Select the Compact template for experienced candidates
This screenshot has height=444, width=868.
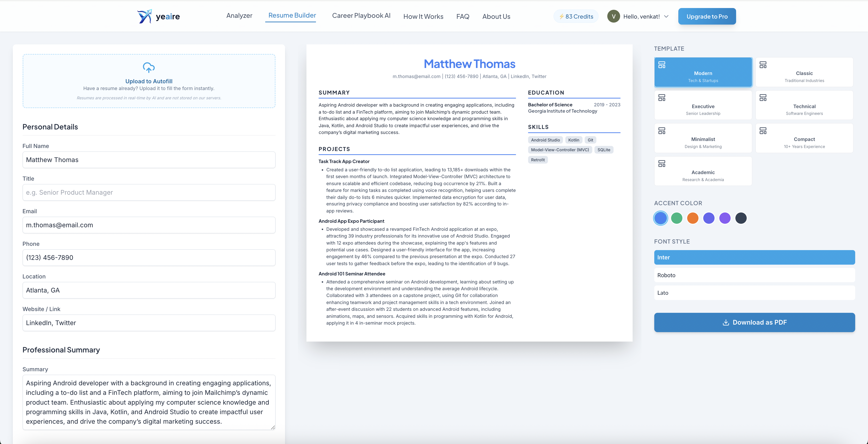pyautogui.click(x=804, y=138)
